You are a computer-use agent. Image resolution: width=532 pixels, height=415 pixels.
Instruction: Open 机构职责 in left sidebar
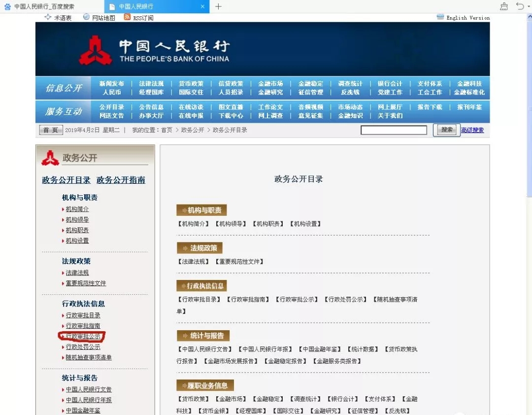click(x=77, y=230)
